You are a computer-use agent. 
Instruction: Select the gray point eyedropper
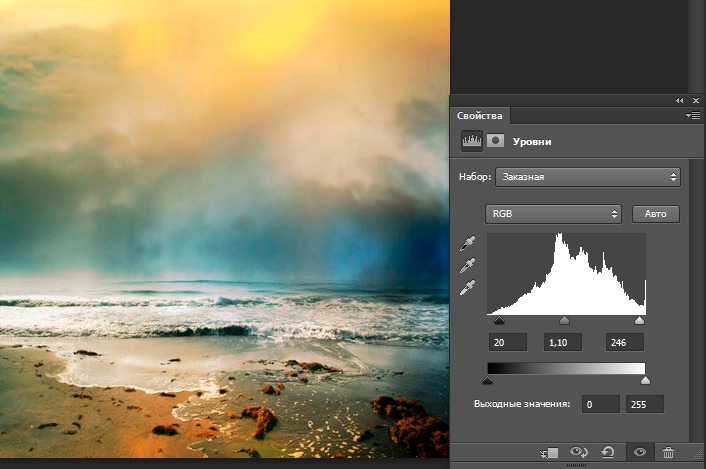[467, 266]
